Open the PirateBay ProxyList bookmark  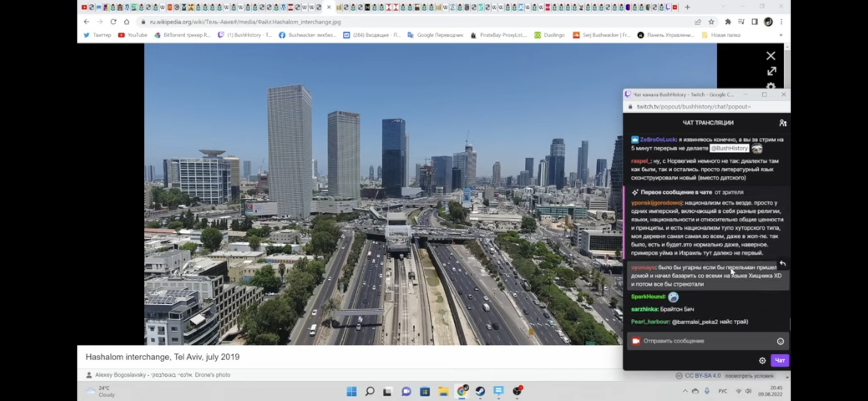point(498,35)
